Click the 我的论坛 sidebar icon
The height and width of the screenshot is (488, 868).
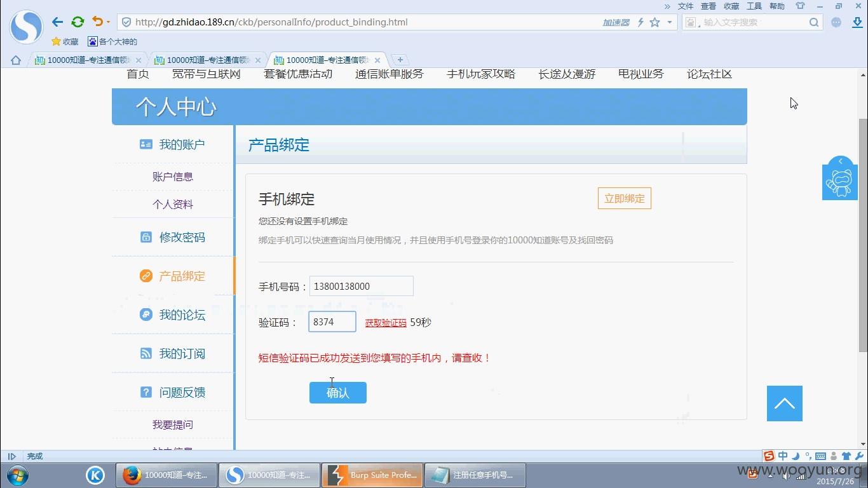coord(146,315)
